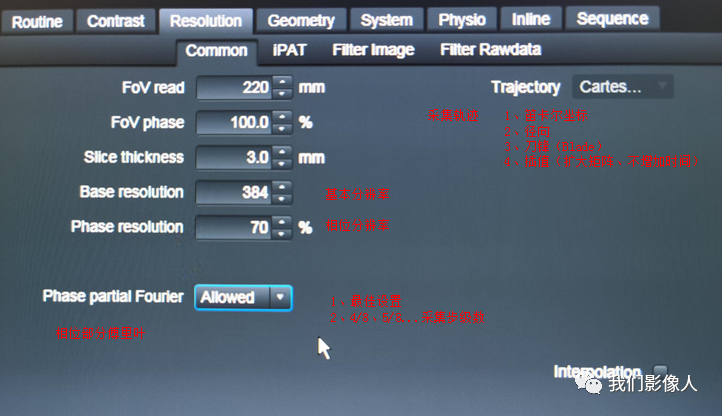Open the Trajectory dropdown
Viewport: 722px width, 416px height.
(623, 87)
